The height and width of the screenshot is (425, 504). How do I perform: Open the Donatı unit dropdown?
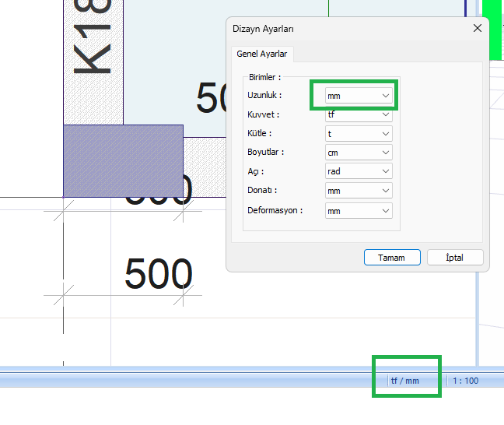359,191
